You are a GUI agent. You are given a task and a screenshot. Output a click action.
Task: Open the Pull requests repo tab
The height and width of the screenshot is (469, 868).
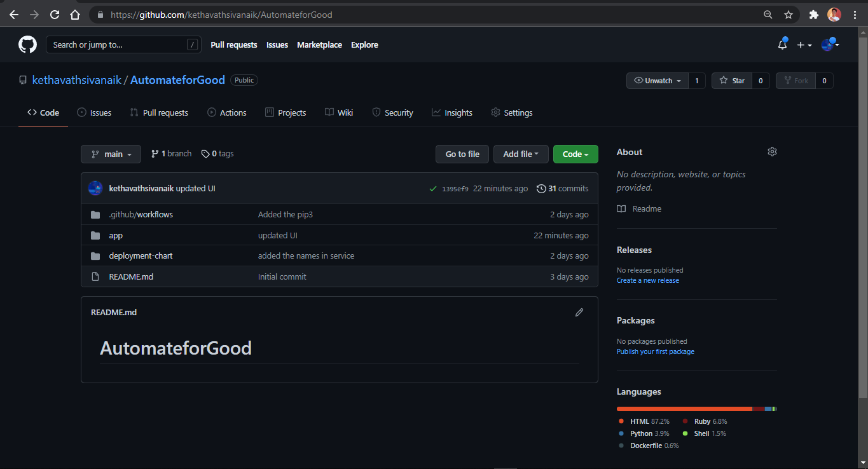159,112
